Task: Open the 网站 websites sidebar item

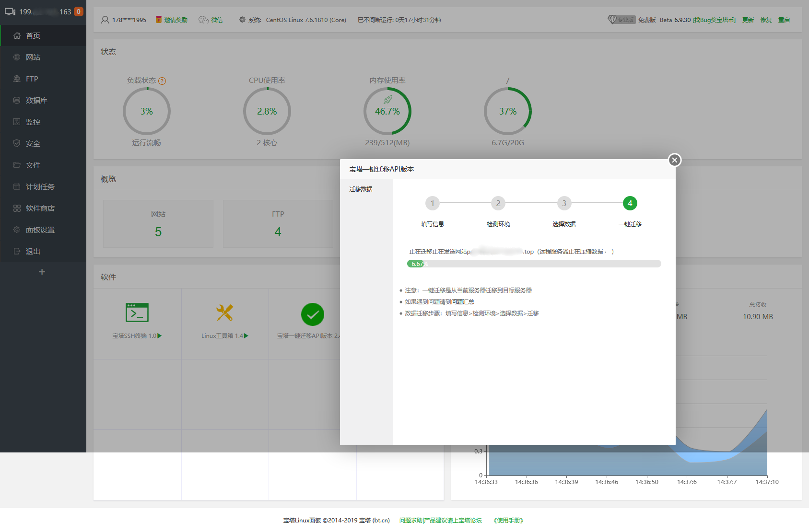Action: coord(43,57)
